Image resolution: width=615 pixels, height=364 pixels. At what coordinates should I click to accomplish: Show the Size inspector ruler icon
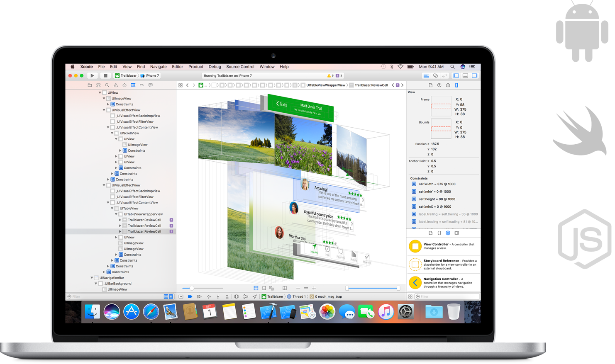click(456, 85)
